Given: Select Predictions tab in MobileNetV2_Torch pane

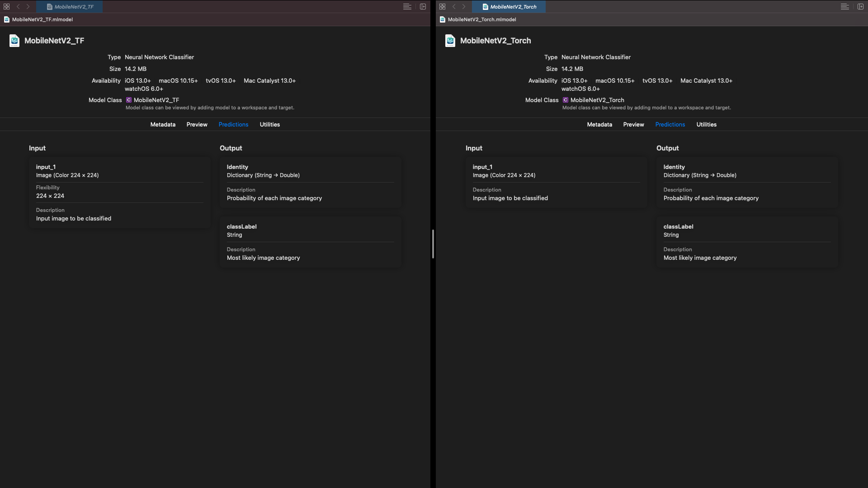Looking at the screenshot, I should point(670,124).
